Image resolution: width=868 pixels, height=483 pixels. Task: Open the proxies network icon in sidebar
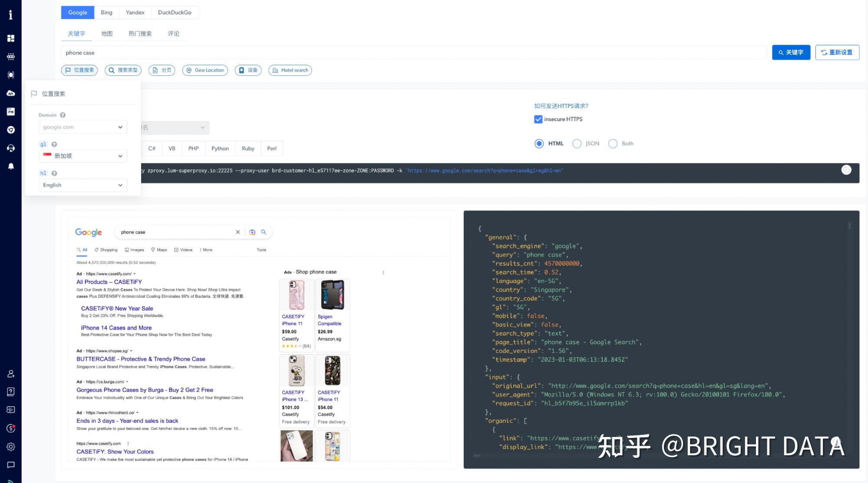(x=11, y=56)
